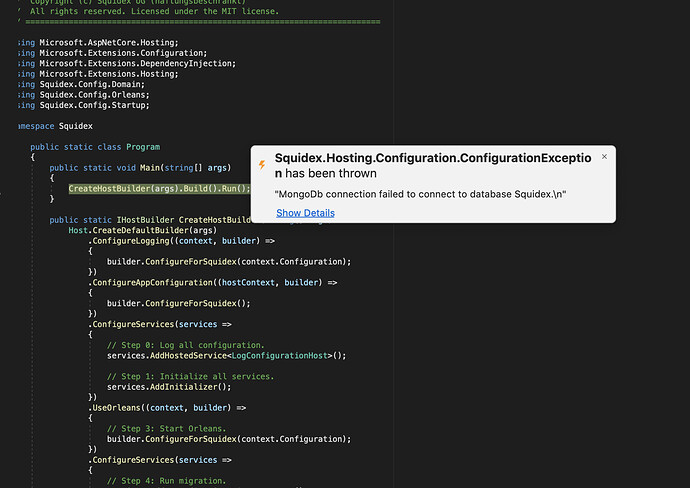Click the .UseOrleans method call

116,407
